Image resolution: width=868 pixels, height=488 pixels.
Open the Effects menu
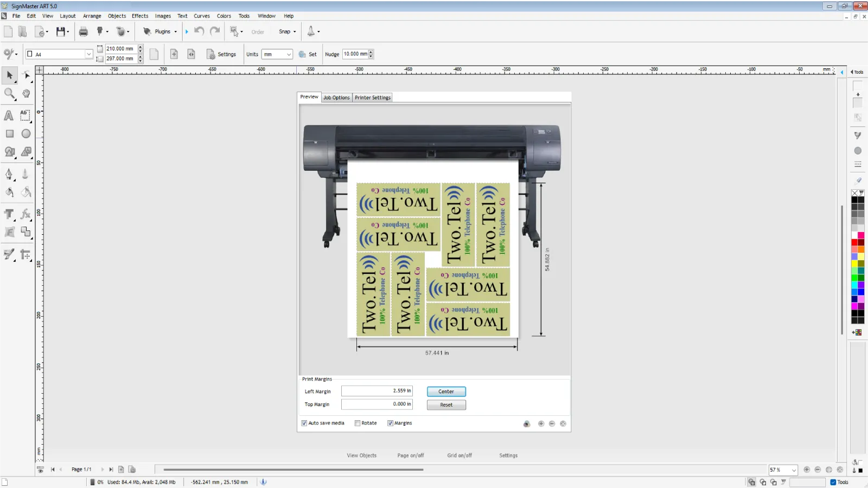point(140,16)
